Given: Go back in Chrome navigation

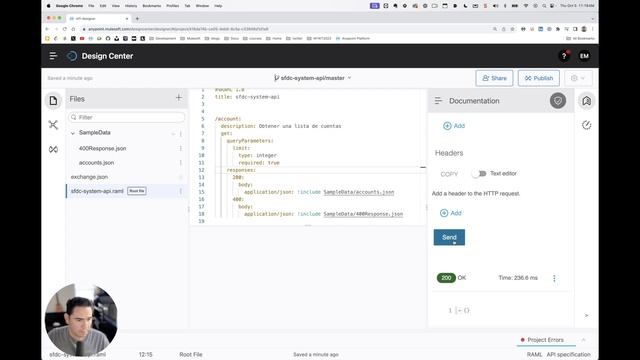Looking at the screenshot, I should pyautogui.click(x=47, y=29).
